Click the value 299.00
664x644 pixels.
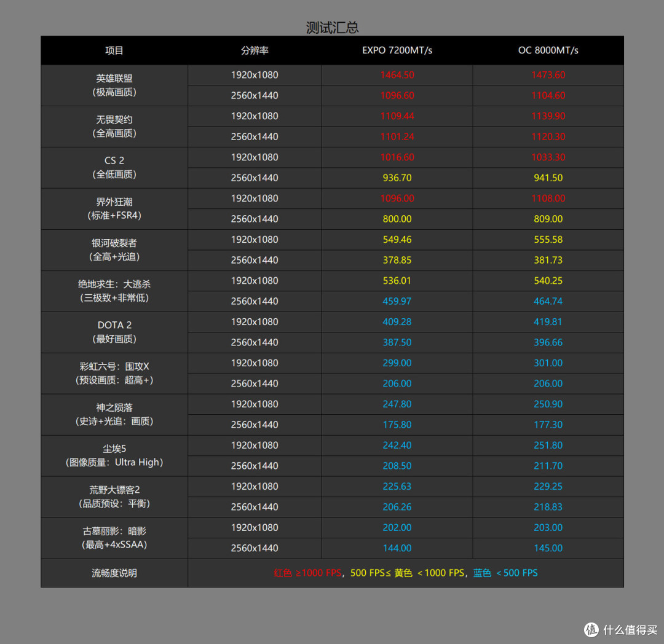(x=397, y=363)
